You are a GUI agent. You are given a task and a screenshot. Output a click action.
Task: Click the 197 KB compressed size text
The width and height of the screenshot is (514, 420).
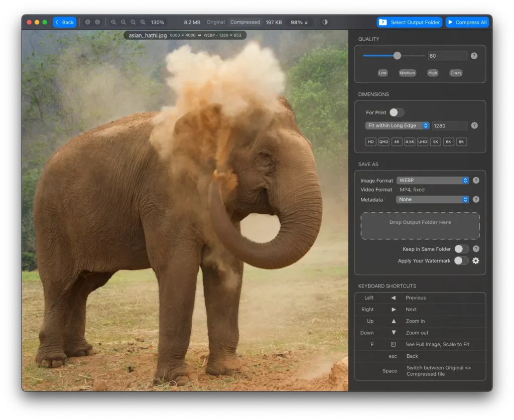(x=274, y=22)
